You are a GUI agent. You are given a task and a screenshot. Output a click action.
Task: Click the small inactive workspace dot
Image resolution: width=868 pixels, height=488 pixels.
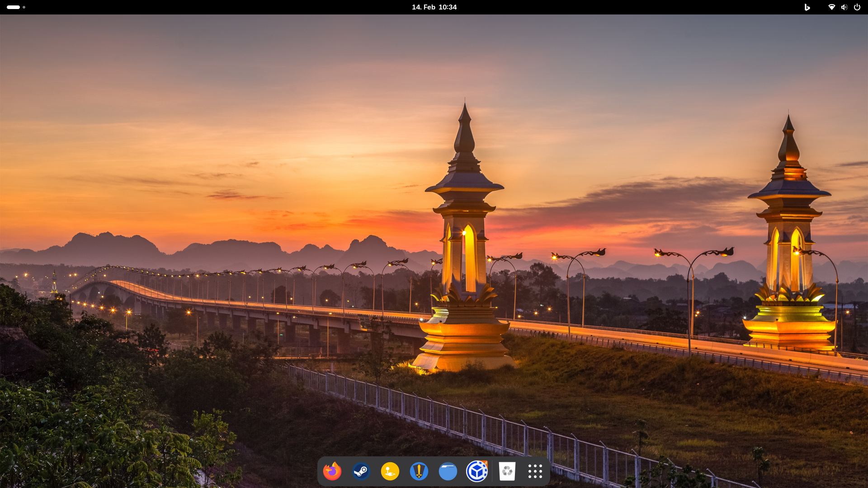(24, 7)
